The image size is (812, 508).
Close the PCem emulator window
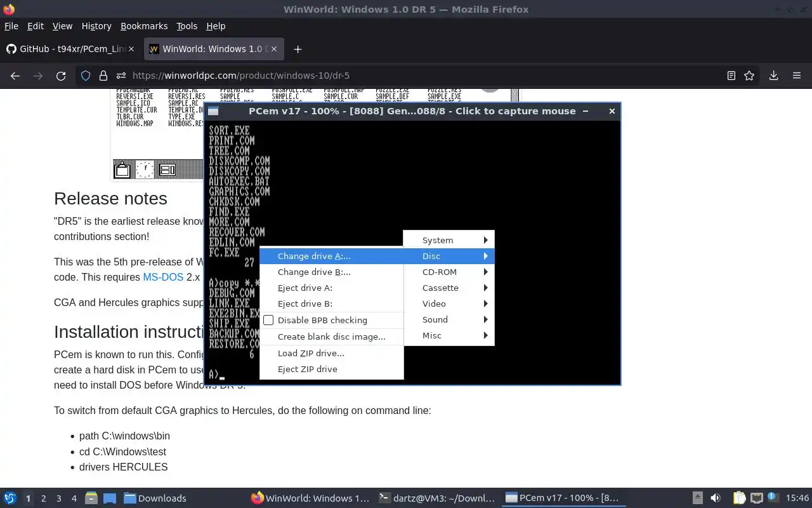tap(612, 111)
